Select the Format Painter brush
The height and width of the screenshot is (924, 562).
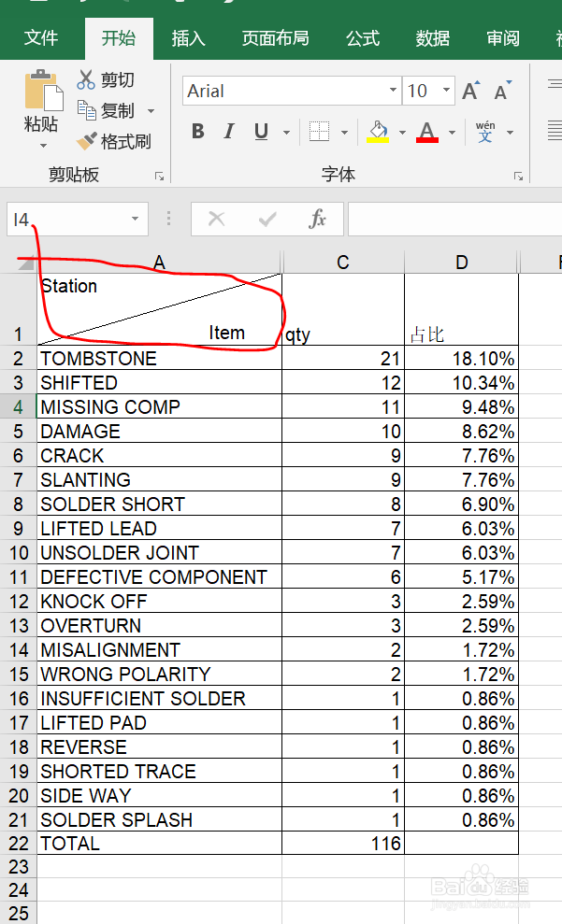(87, 141)
